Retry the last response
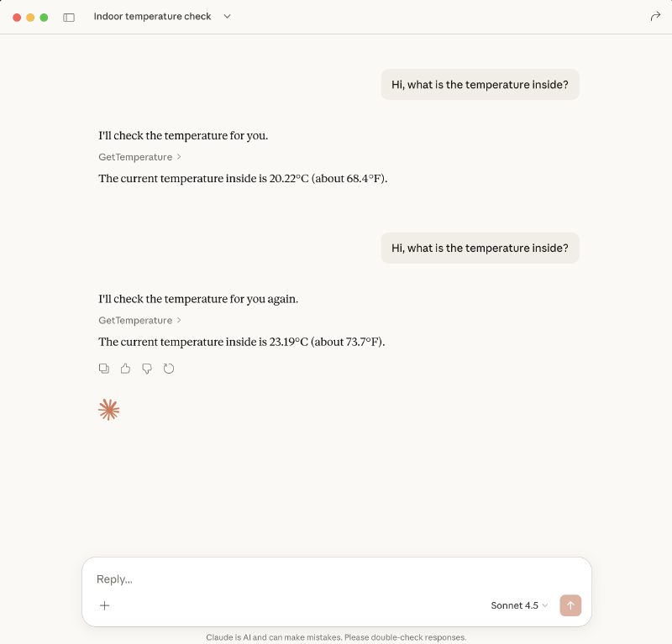Viewport: 672px width, 644px height. [x=169, y=369]
